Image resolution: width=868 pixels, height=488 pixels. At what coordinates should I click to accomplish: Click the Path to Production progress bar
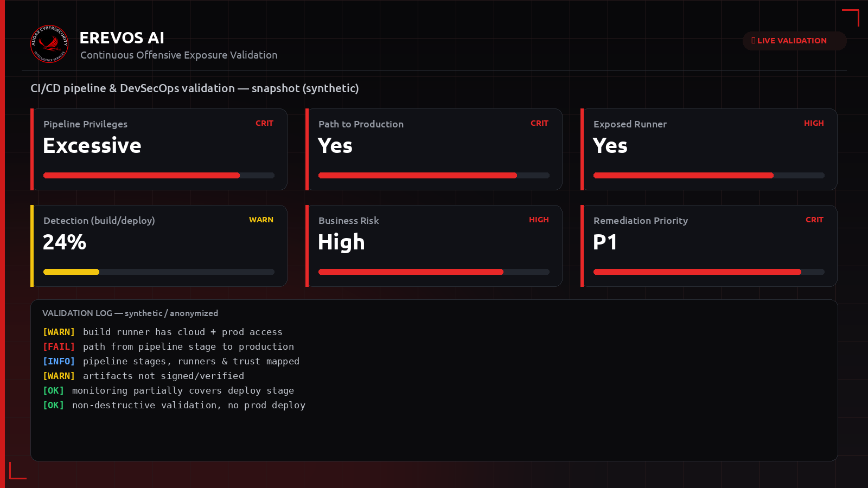point(434,176)
